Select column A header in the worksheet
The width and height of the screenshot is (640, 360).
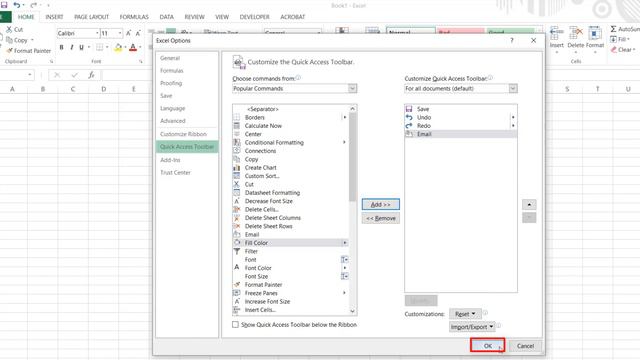point(12,89)
